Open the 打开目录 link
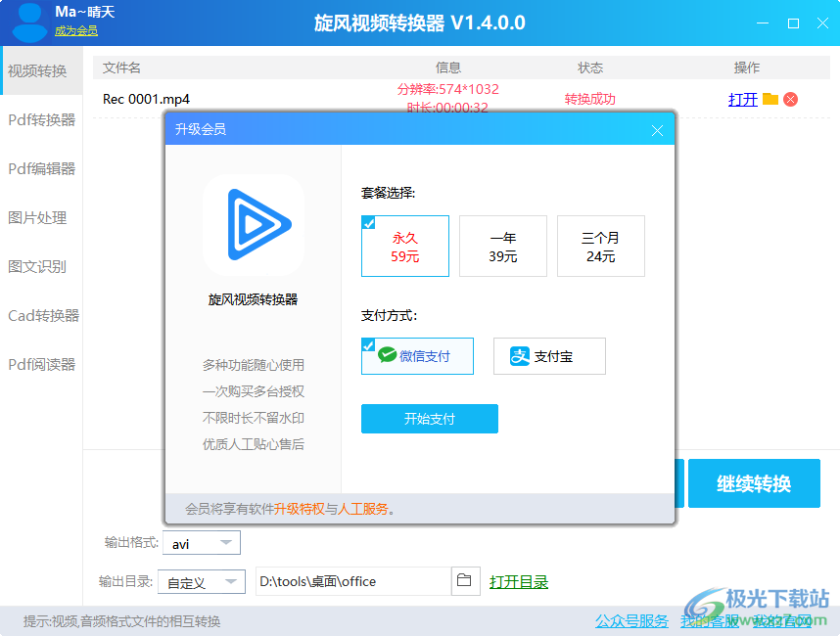Image resolution: width=840 pixels, height=636 pixels. [519, 580]
